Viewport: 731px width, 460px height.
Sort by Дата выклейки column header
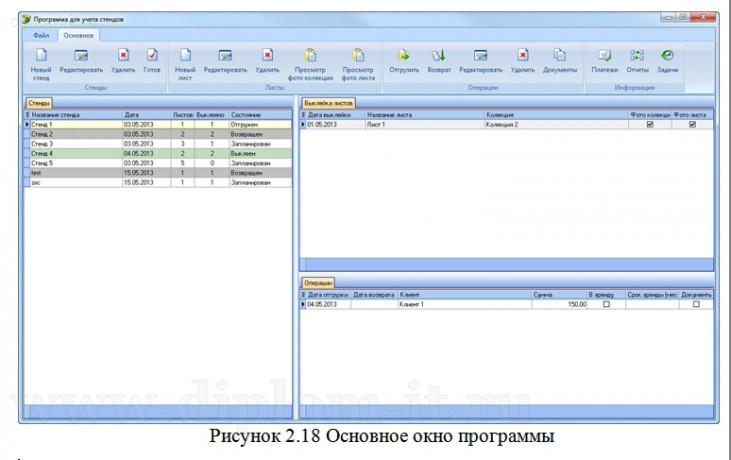(336, 115)
